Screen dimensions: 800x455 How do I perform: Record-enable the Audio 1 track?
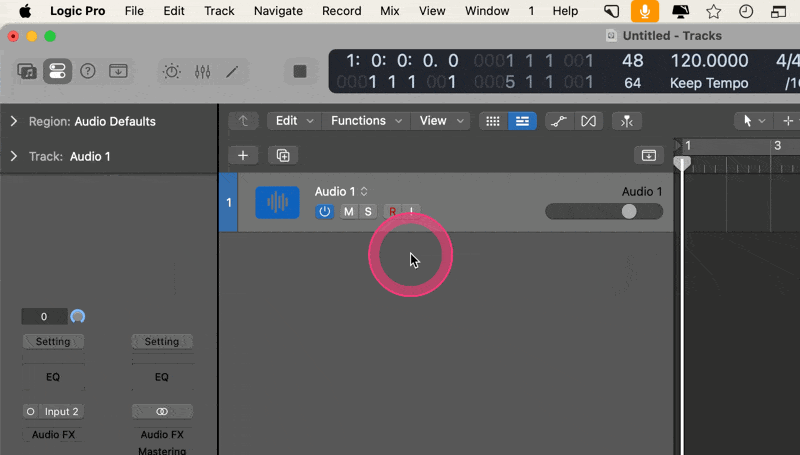[x=392, y=211]
